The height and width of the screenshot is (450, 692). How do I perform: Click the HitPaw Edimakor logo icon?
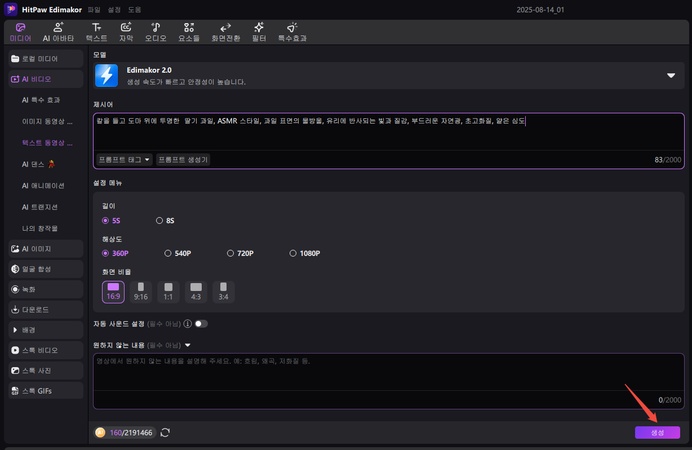[x=11, y=9]
